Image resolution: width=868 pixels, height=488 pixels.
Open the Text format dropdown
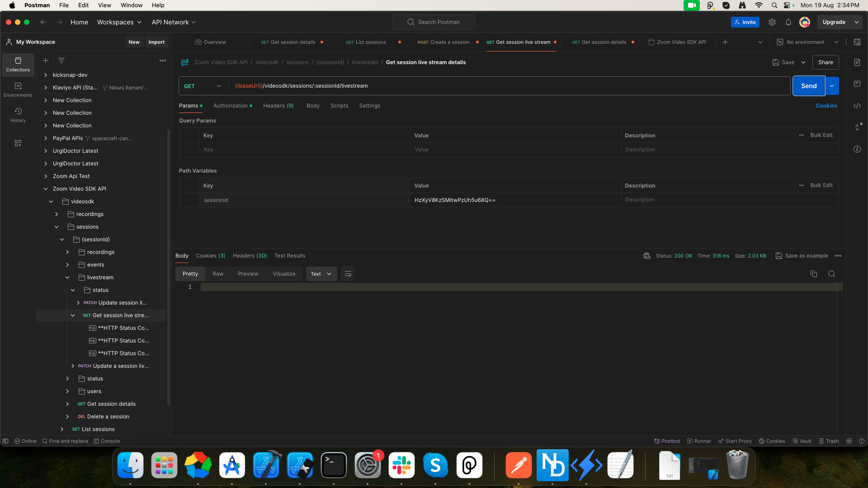click(321, 274)
